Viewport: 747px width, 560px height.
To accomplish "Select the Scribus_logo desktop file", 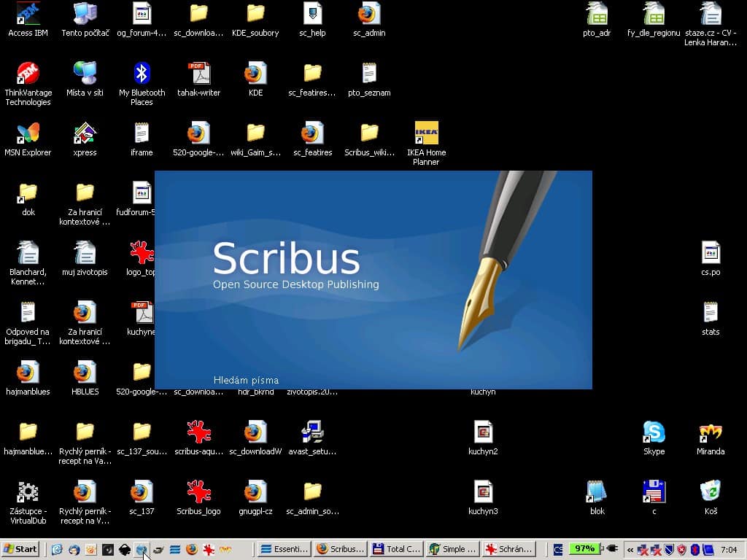I will click(x=199, y=497).
